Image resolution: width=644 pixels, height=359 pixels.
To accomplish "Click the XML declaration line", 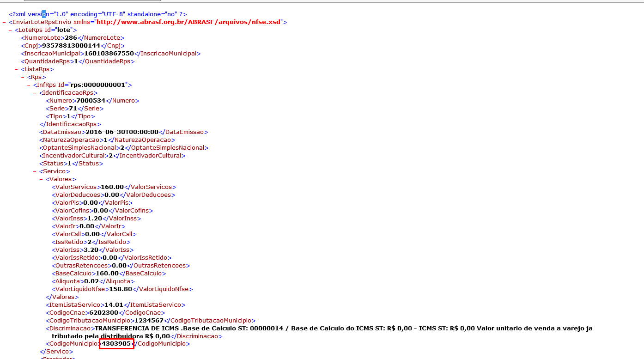I will point(98,14).
